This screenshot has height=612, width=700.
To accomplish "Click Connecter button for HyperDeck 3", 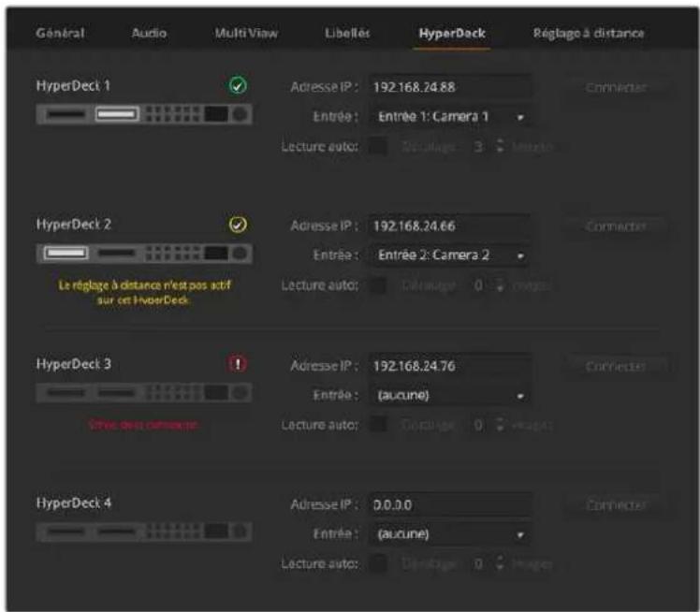I will pos(616,367).
